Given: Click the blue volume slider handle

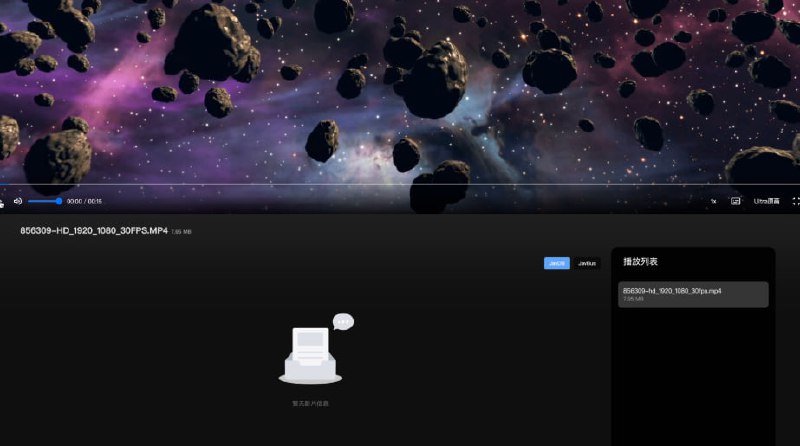Looking at the screenshot, I should click(x=59, y=201).
